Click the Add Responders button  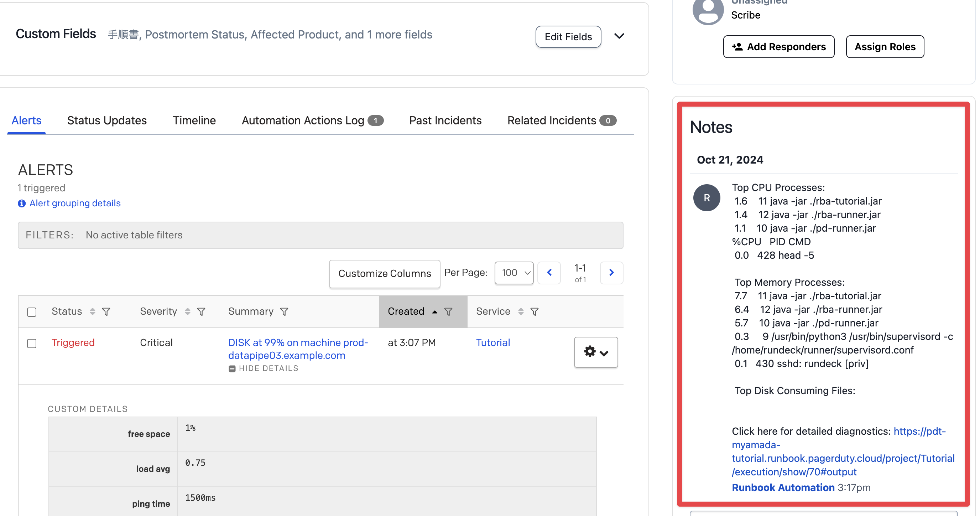779,46
